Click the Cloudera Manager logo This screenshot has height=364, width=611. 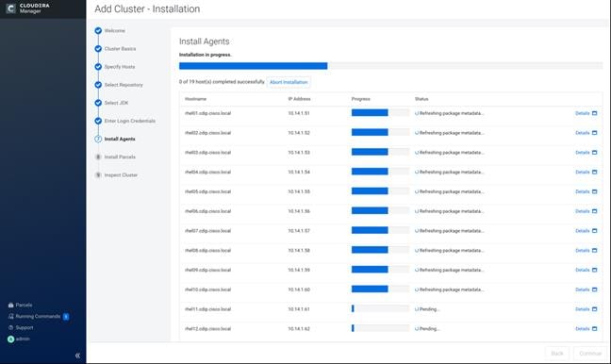[x=27, y=8]
